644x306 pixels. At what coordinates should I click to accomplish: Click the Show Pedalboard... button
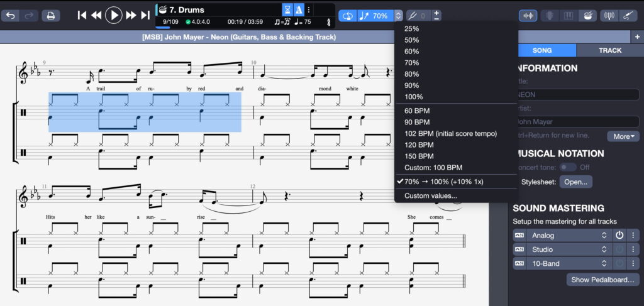click(603, 280)
